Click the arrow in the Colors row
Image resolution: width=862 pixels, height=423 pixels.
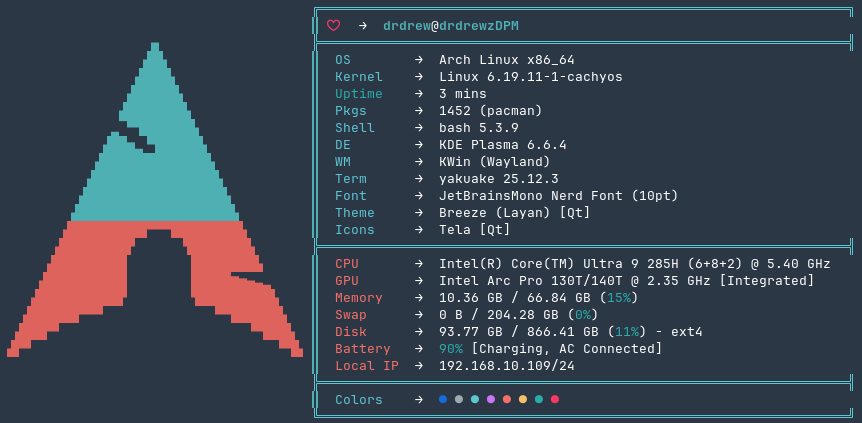tap(419, 400)
